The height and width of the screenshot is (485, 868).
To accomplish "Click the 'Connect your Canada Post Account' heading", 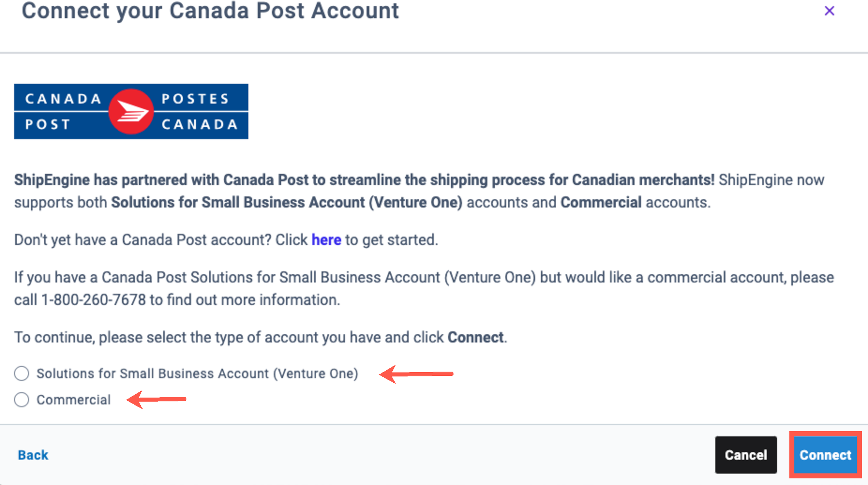I will click(x=210, y=11).
